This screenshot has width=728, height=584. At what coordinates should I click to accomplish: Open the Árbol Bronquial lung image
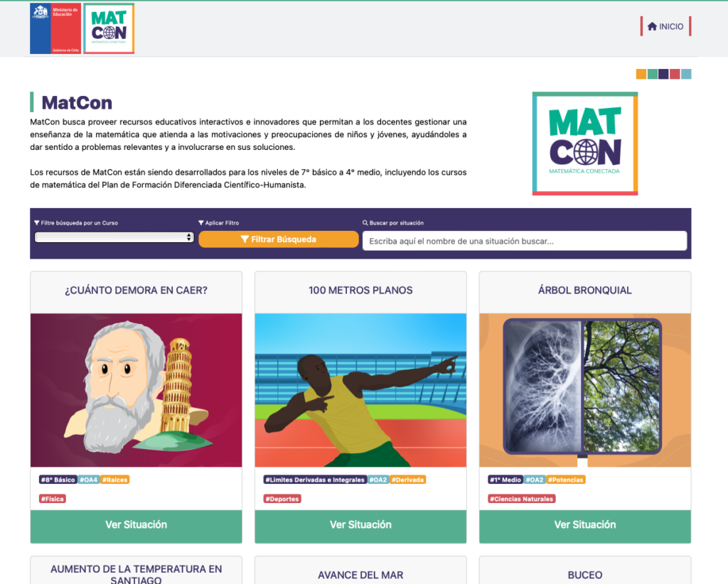[x=585, y=390]
